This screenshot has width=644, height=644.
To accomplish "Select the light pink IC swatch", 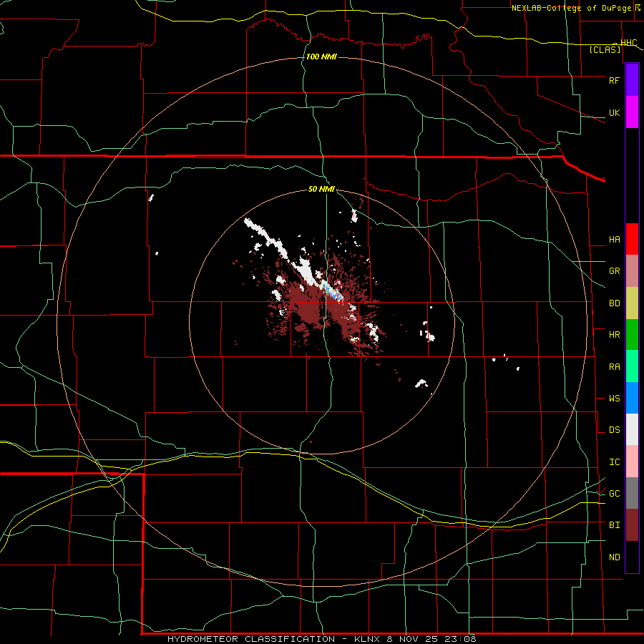I will [x=632, y=462].
